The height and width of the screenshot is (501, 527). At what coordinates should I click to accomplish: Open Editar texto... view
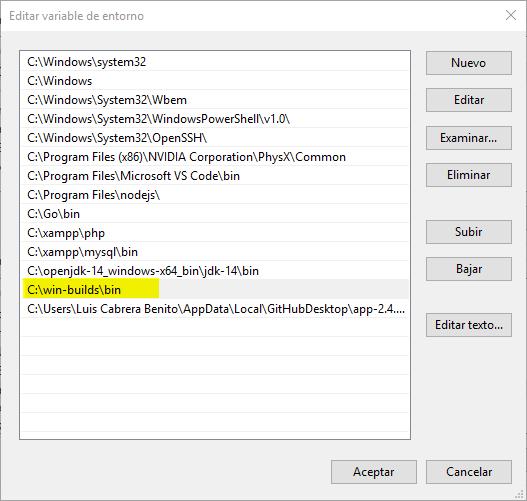click(x=469, y=325)
